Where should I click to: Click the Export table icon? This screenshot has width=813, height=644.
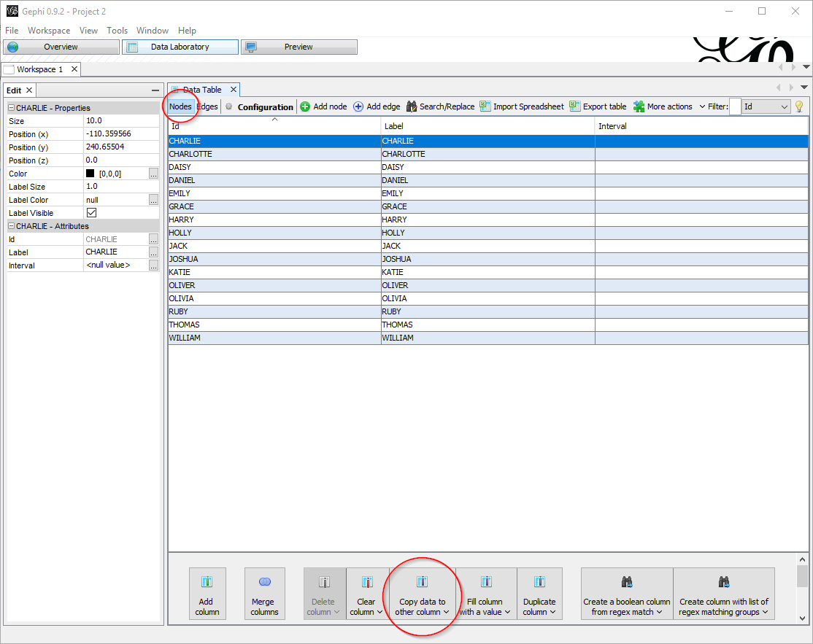575,106
